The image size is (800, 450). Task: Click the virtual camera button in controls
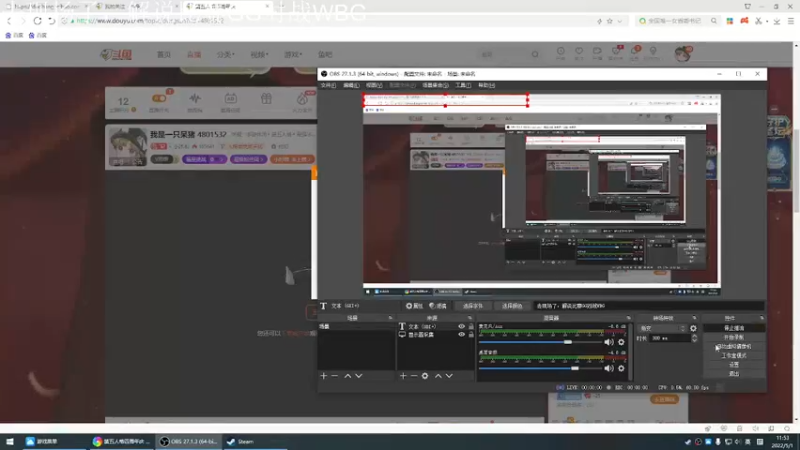pyautogui.click(x=734, y=346)
